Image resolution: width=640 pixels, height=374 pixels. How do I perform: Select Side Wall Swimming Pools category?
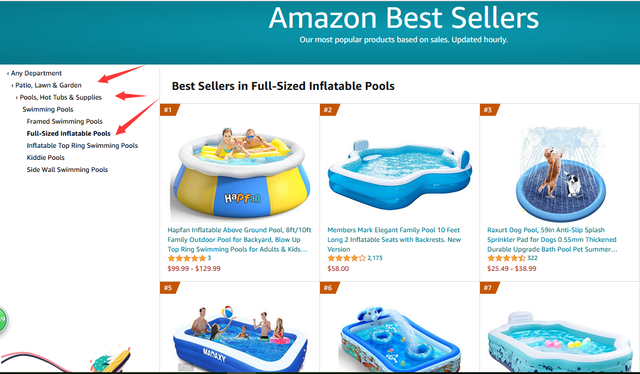(x=67, y=169)
